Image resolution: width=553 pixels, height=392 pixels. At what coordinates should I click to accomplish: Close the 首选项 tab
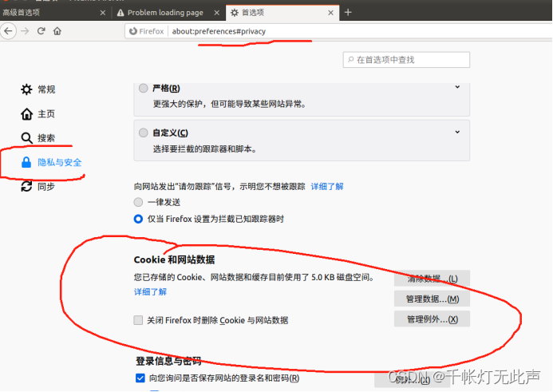[x=330, y=13]
